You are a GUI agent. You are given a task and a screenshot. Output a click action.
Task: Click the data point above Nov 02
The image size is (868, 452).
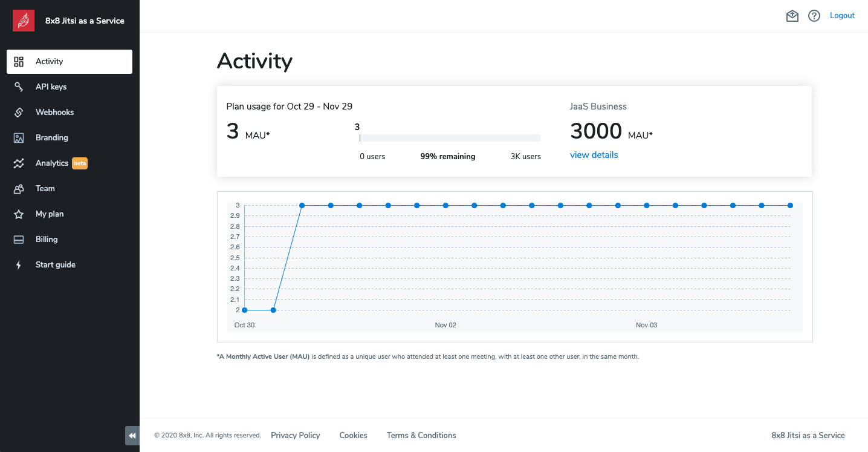point(445,206)
